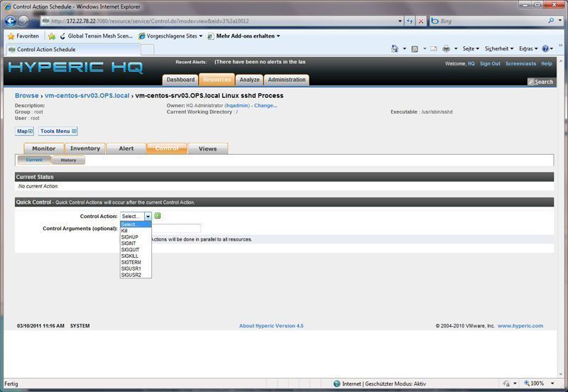Choose SIGUSR1 from the control action list
This screenshot has width=568, height=392.
point(136,268)
